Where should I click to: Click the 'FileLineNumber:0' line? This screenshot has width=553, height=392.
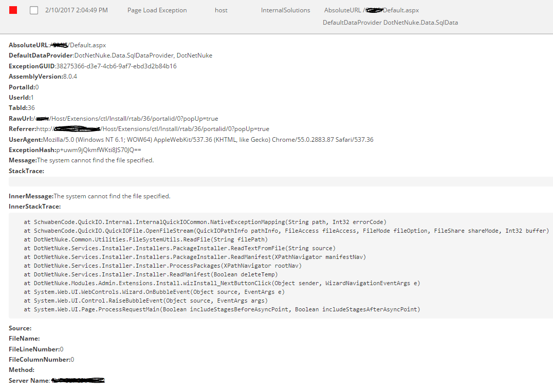(x=36, y=349)
